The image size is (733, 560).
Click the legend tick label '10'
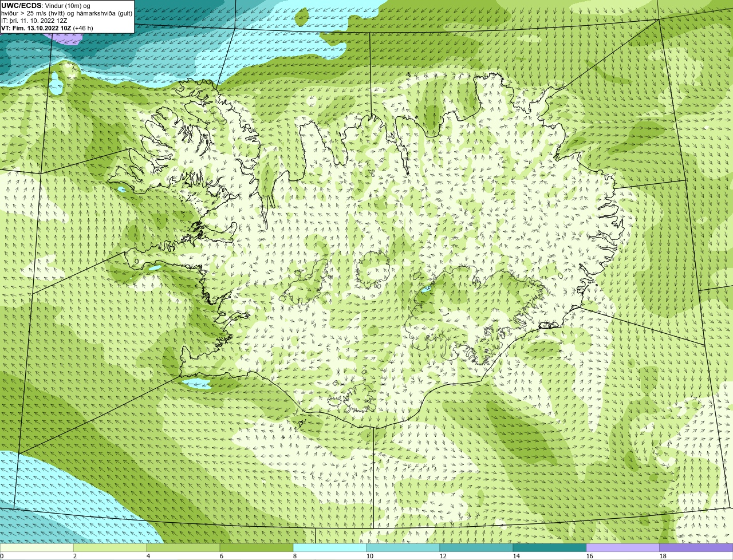tap(370, 556)
